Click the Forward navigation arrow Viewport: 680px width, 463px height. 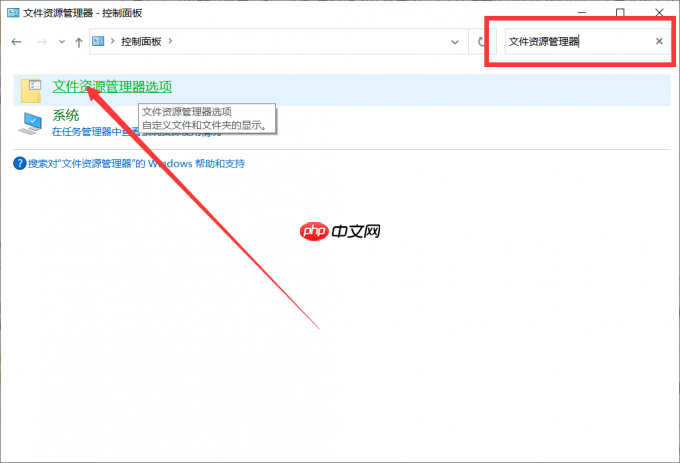42,42
